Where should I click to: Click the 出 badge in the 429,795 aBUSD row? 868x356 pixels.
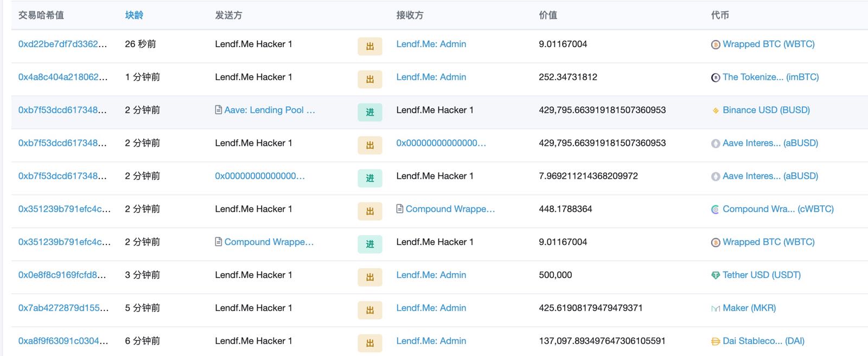tap(370, 145)
